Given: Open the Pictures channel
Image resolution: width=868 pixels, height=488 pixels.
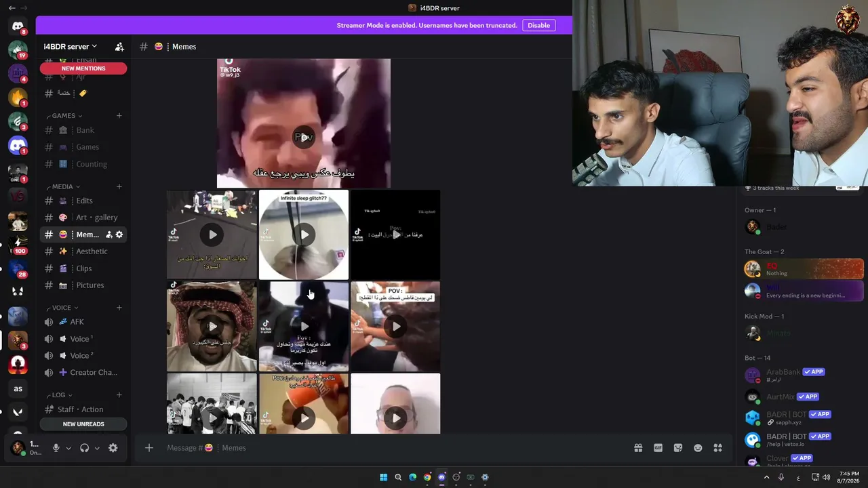Looking at the screenshot, I should point(83,285).
